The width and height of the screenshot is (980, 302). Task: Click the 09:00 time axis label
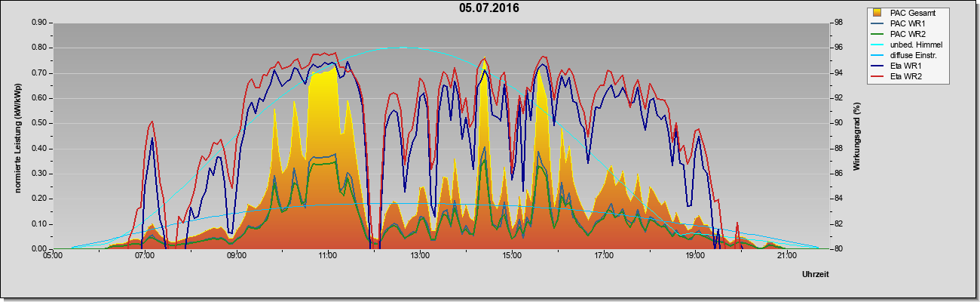coord(237,256)
